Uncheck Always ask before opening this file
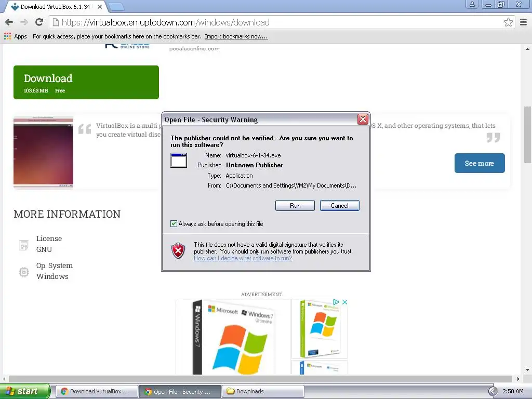This screenshot has width=532, height=399. pyautogui.click(x=174, y=223)
